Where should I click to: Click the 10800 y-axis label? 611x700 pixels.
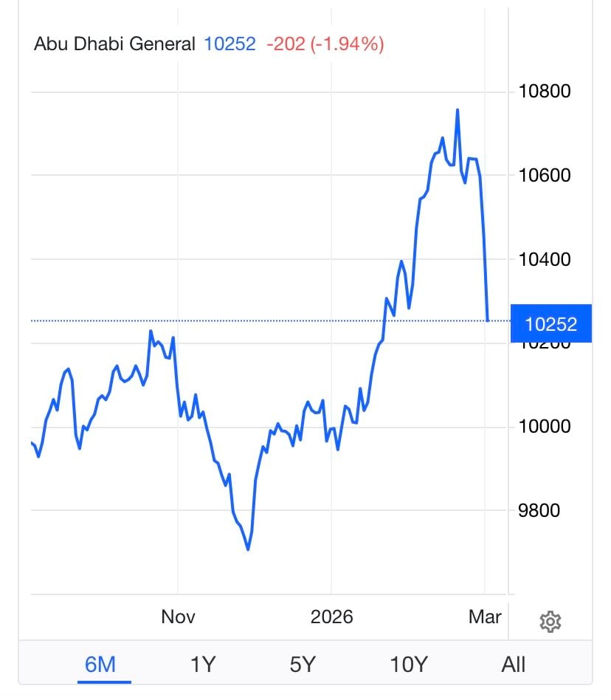(545, 92)
